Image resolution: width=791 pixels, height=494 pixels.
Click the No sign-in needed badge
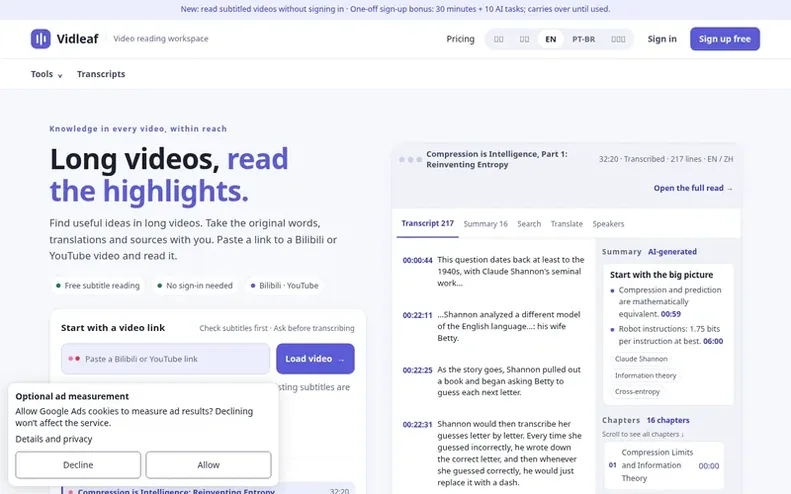(x=195, y=286)
